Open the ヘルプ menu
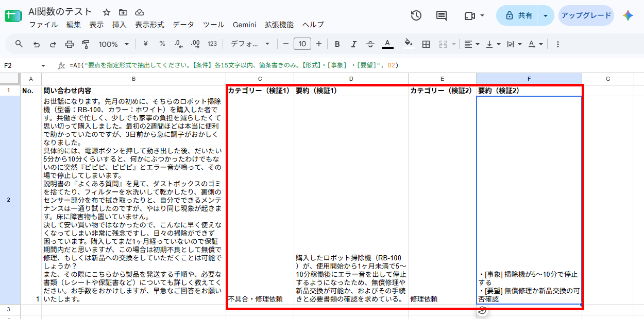 [313, 25]
